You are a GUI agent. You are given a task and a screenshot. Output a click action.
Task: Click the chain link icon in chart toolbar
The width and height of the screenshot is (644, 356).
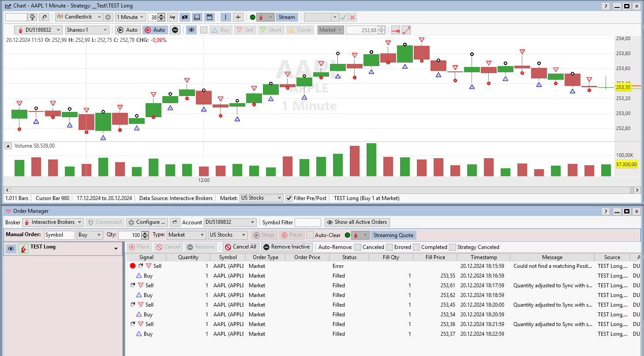(x=44, y=17)
